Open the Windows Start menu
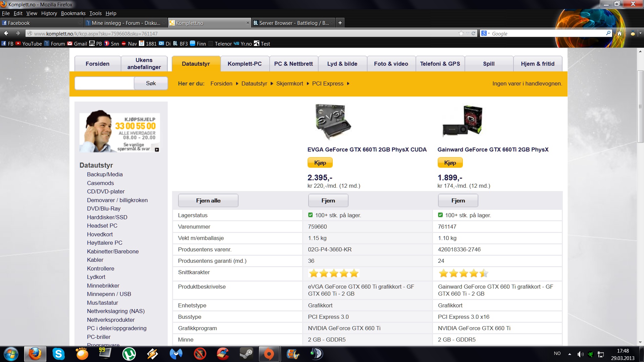644x362 pixels. tap(11, 354)
